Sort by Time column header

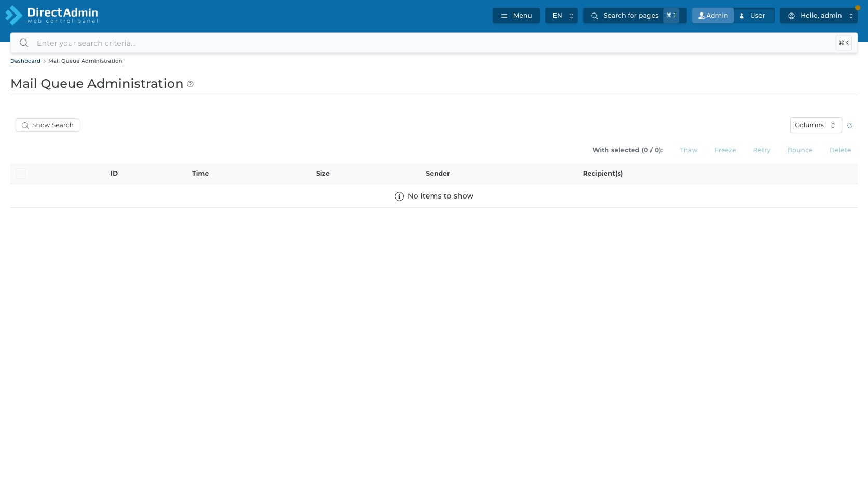tap(200, 174)
